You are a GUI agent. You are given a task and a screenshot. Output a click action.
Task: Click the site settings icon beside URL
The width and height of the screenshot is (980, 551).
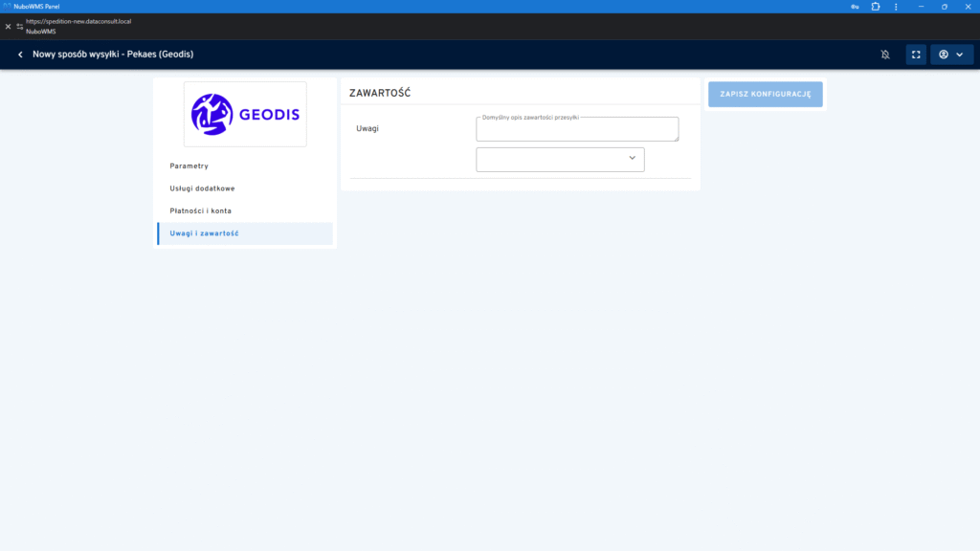[x=19, y=26]
